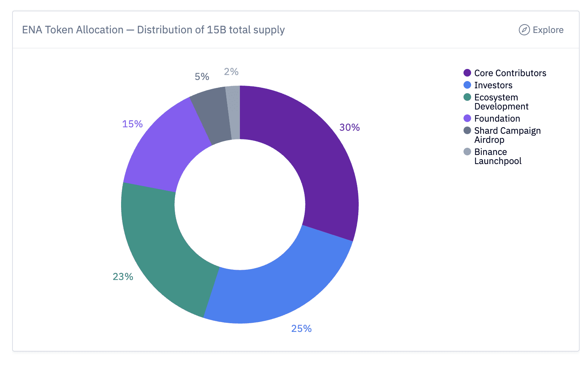
Task: Click the ENA Token Allocation chart title
Action: (x=153, y=30)
